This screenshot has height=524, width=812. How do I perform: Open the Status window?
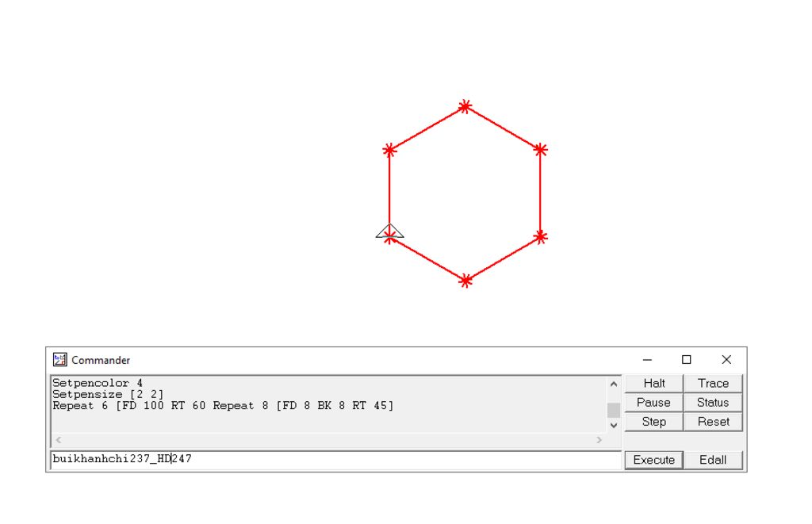click(x=713, y=403)
